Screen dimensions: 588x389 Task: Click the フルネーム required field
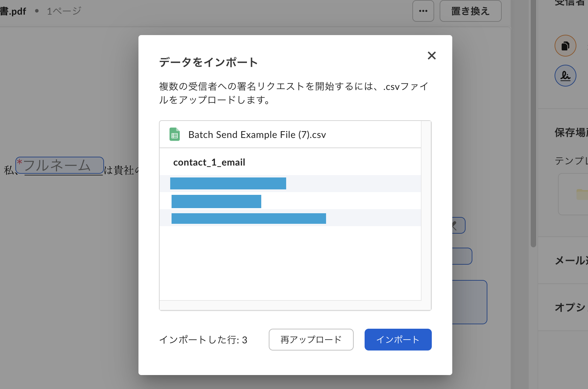pyautogui.click(x=60, y=166)
